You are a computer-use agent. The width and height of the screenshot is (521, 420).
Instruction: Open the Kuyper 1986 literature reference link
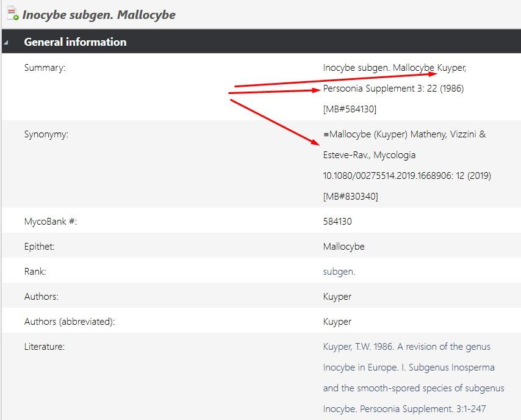pyautogui.click(x=414, y=377)
